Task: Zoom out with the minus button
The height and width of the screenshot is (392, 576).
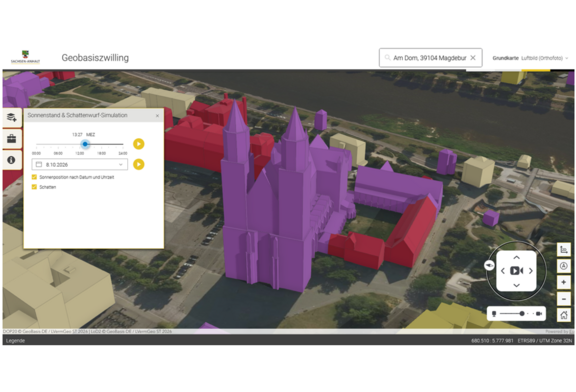Action: pyautogui.click(x=564, y=299)
